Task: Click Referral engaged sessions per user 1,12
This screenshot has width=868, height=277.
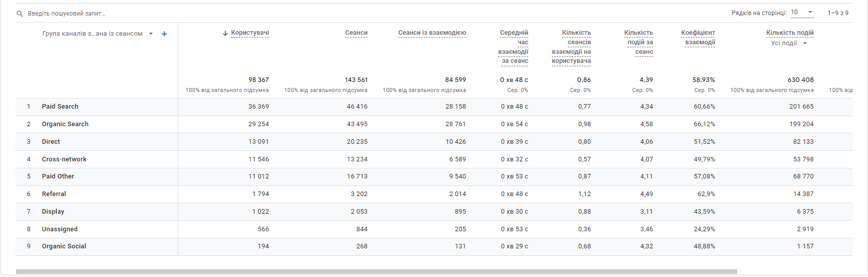Action: point(584,194)
